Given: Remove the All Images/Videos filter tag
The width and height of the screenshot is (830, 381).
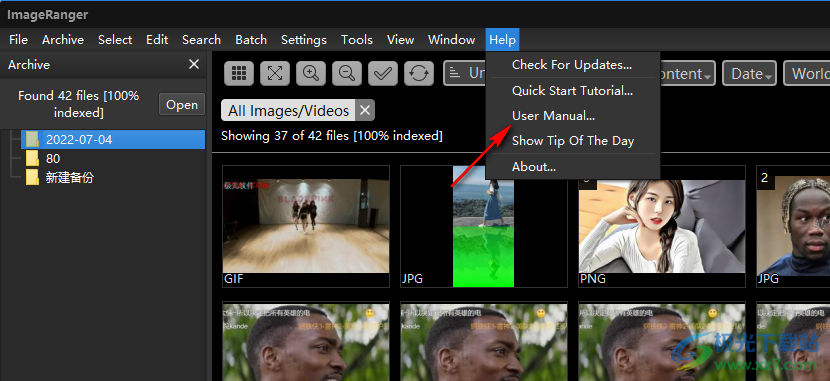Looking at the screenshot, I should point(365,110).
